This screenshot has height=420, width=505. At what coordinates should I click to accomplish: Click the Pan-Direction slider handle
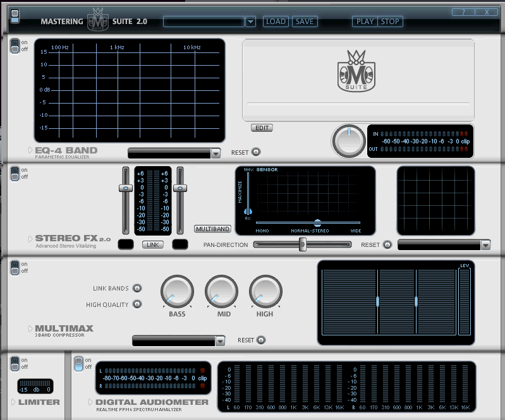tap(303, 244)
